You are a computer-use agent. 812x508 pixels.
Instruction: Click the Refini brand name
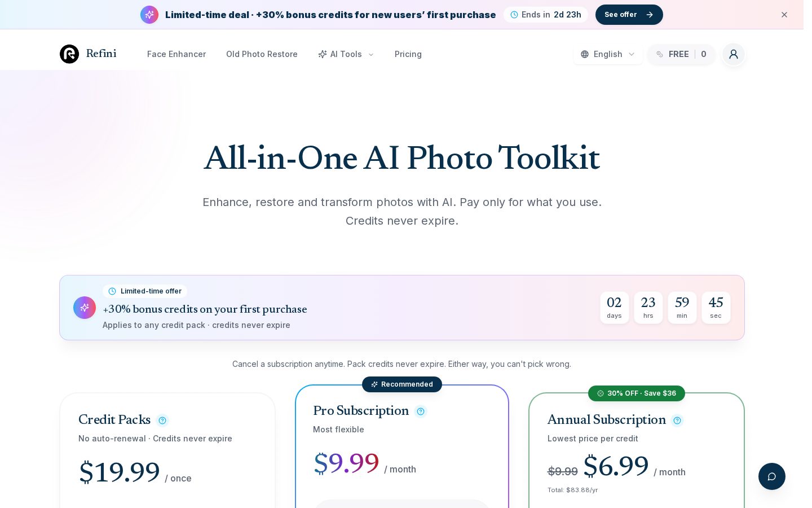click(x=101, y=54)
